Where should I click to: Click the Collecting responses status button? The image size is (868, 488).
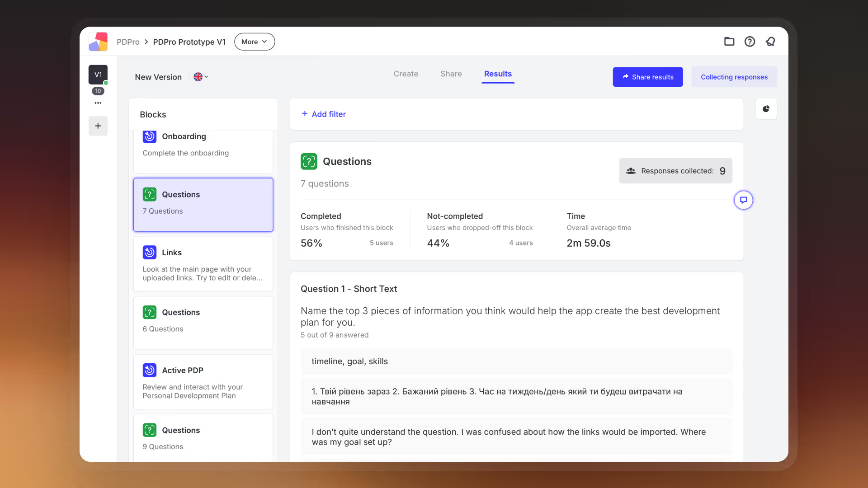click(734, 77)
